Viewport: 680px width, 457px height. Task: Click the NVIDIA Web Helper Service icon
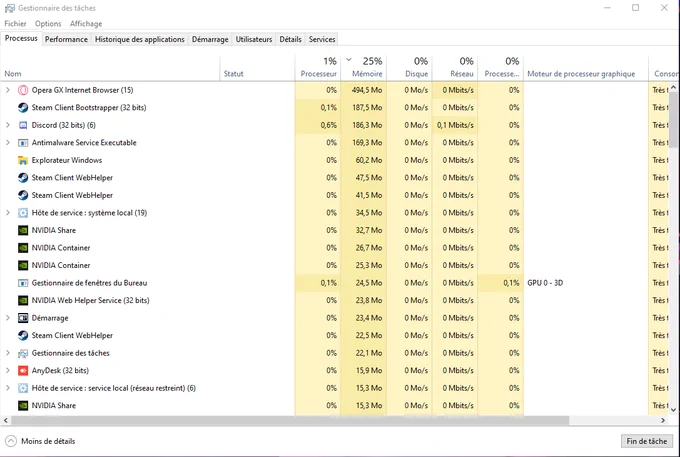tap(23, 300)
